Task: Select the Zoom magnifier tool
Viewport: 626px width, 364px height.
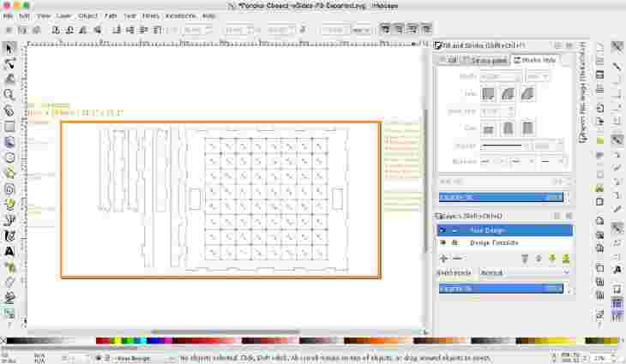Action: pyautogui.click(x=9, y=94)
